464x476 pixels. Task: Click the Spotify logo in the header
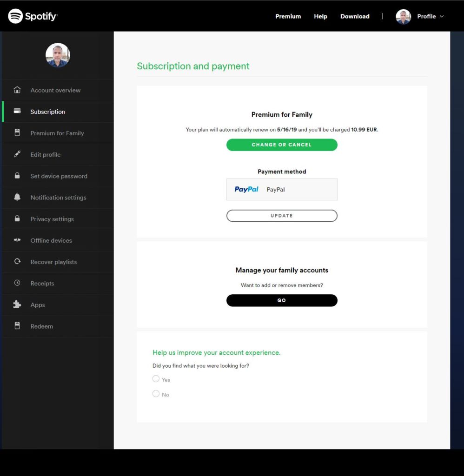tap(33, 16)
